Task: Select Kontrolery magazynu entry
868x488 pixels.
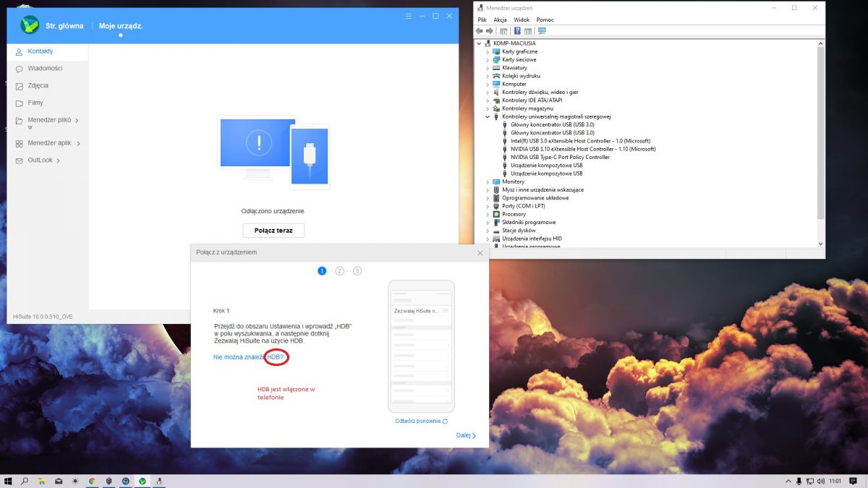Action: 527,108
